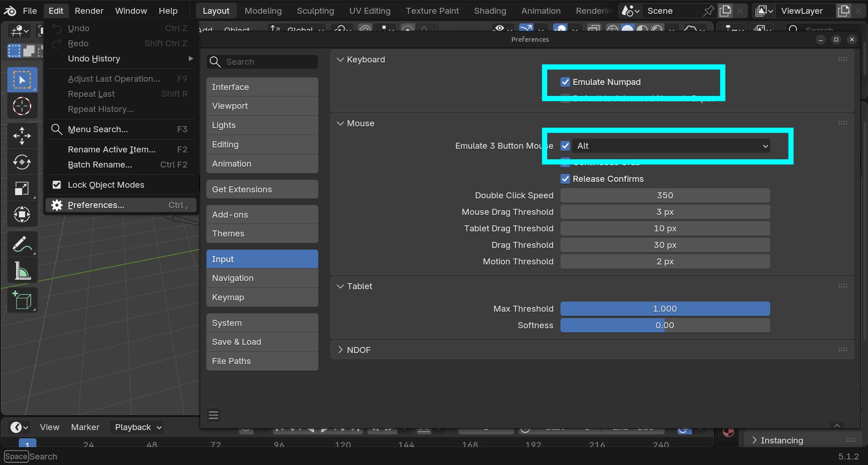Click the Keyboard panel drag grip

pos(843,59)
